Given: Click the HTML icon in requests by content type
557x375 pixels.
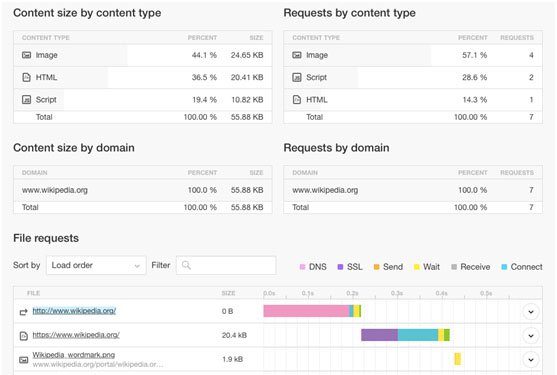Looking at the screenshot, I should coord(297,100).
